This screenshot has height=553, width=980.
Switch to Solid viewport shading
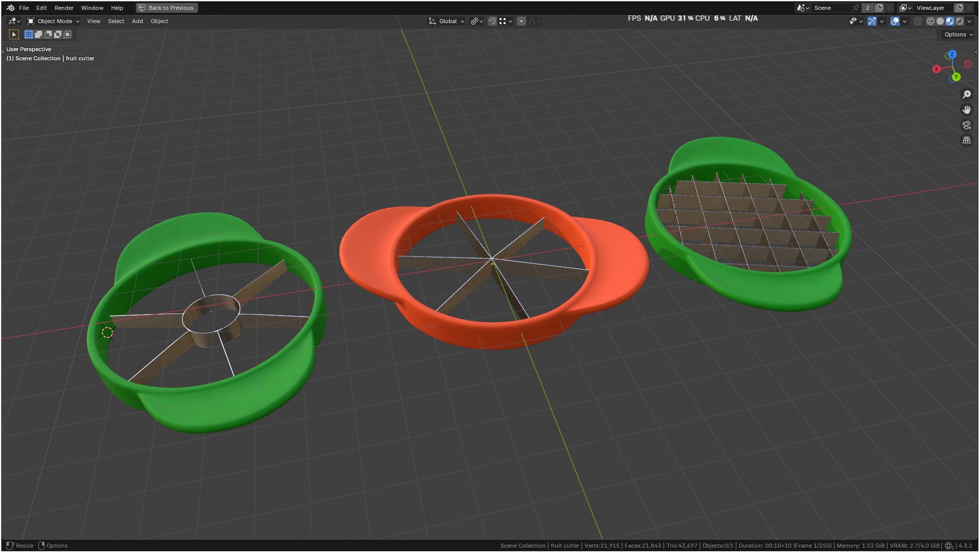[x=940, y=21]
